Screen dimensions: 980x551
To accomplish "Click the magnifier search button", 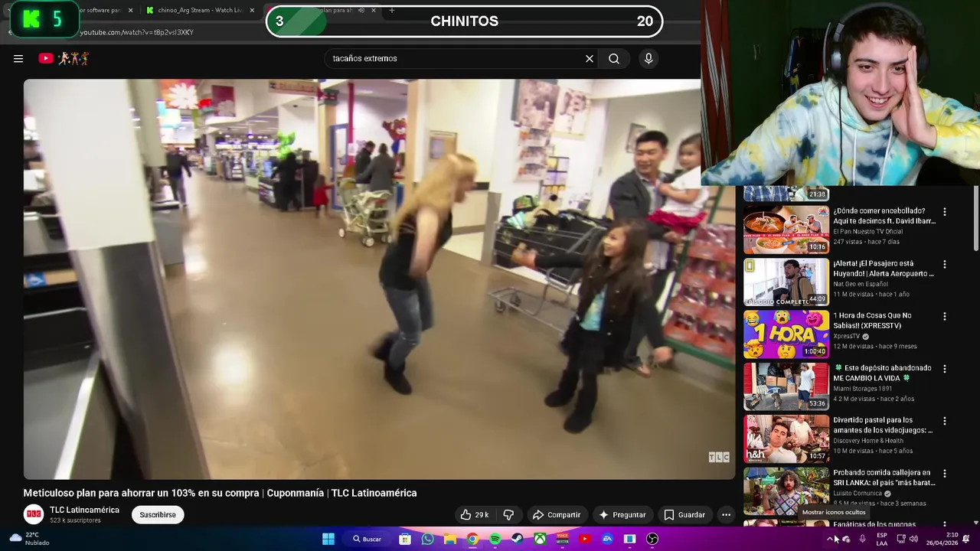I will coord(614,58).
